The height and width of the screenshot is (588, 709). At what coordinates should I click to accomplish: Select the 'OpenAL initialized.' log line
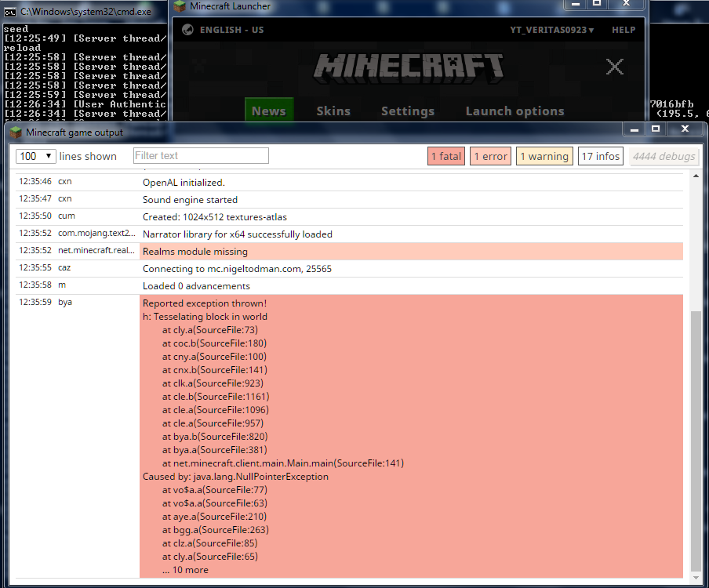[349, 182]
